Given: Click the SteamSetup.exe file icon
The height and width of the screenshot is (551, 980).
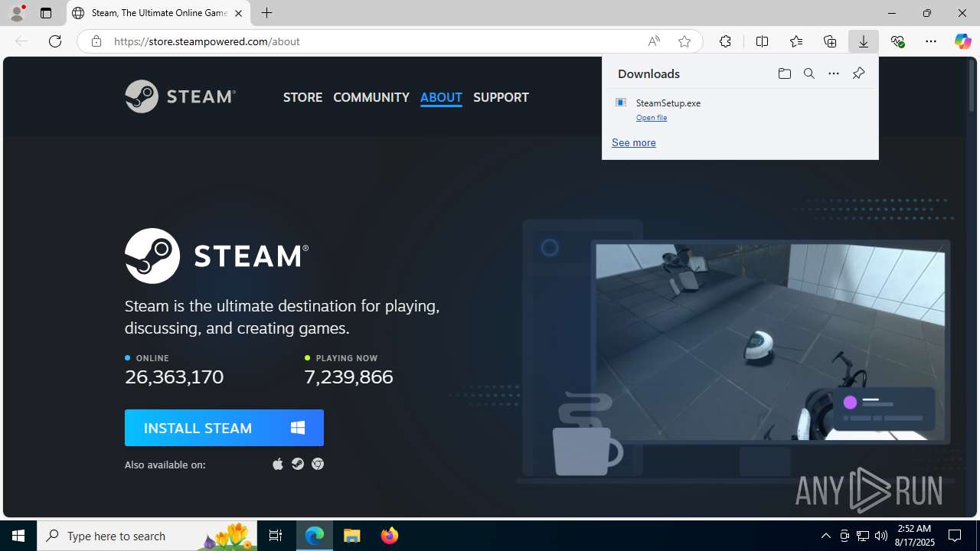Looking at the screenshot, I should [x=621, y=103].
